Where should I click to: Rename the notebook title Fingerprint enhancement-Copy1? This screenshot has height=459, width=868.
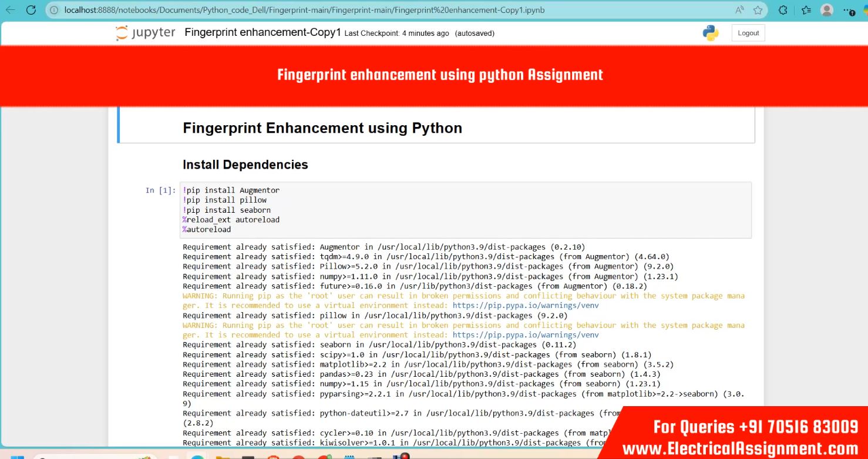[x=263, y=32]
